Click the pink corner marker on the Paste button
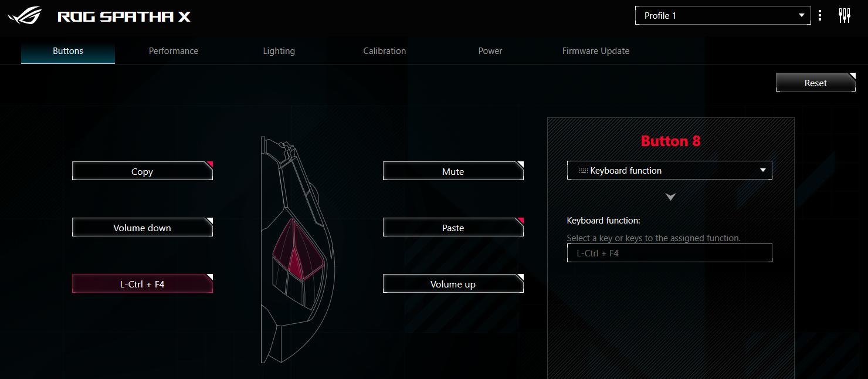Screen dimensions: 868x379 point(520,219)
